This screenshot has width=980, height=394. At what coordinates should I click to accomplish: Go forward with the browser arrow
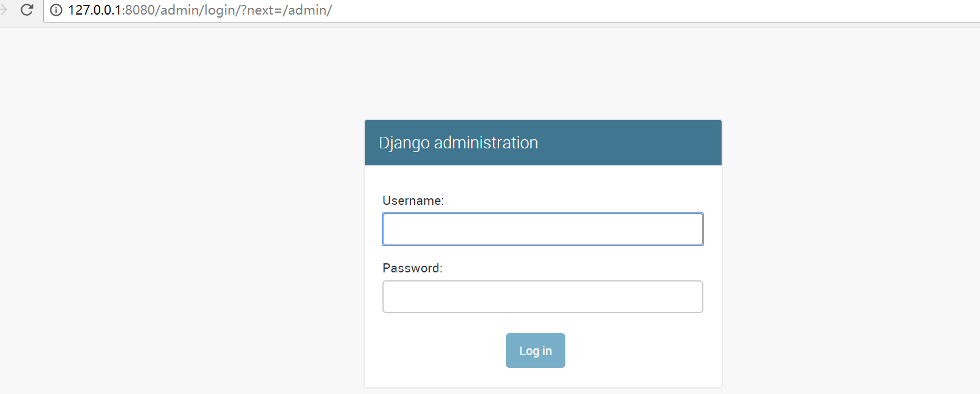(3, 10)
